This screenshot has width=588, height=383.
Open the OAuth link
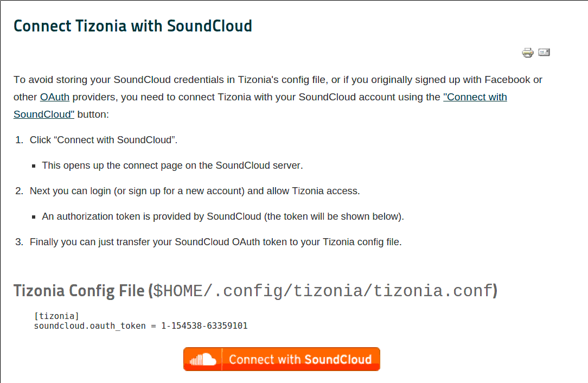55,97
